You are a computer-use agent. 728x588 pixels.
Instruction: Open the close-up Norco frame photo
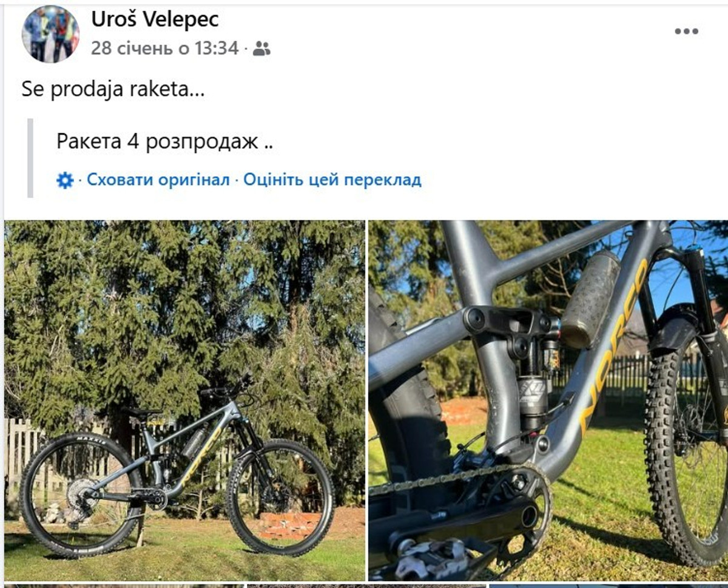pos(548,400)
